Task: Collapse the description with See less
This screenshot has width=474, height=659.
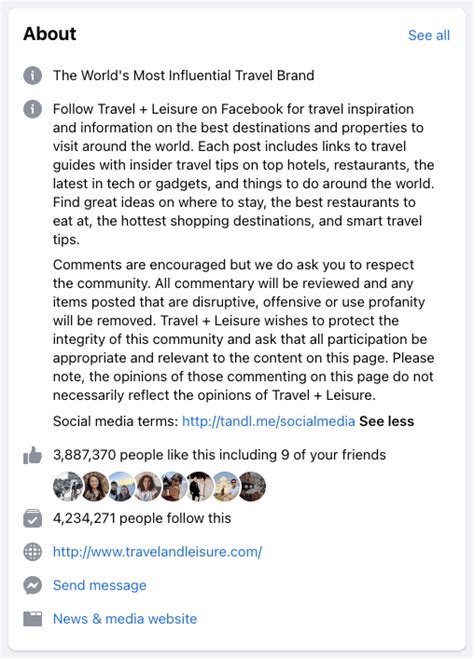Action: (x=387, y=421)
